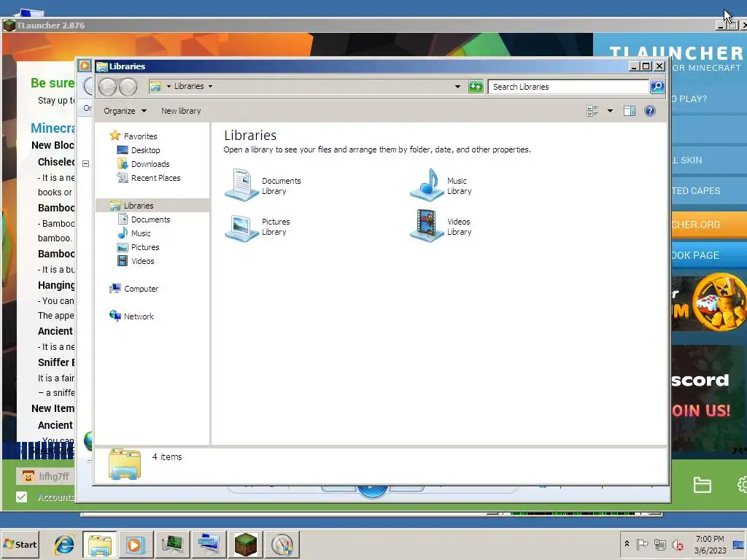This screenshot has height=560, width=747.
Task: Click the hfhg7ff account field in TLauncher
Action: 45,475
